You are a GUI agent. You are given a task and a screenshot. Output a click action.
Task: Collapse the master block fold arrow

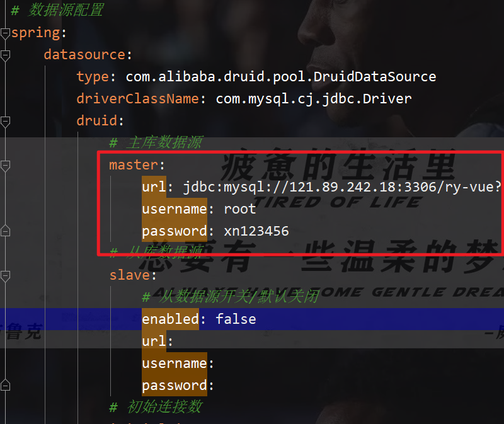(x=5, y=166)
